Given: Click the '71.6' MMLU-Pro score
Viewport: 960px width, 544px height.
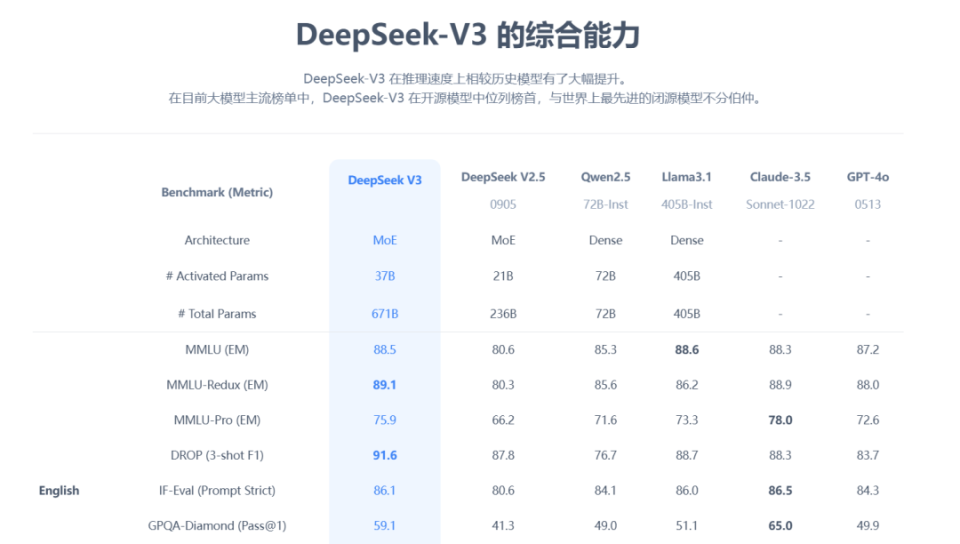Looking at the screenshot, I should tap(606, 420).
